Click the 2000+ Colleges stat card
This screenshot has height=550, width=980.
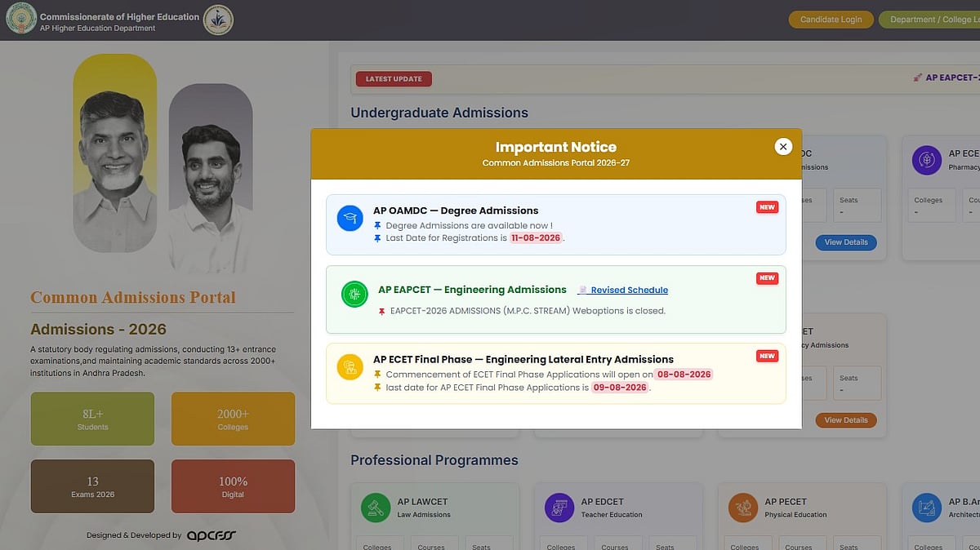coord(233,419)
